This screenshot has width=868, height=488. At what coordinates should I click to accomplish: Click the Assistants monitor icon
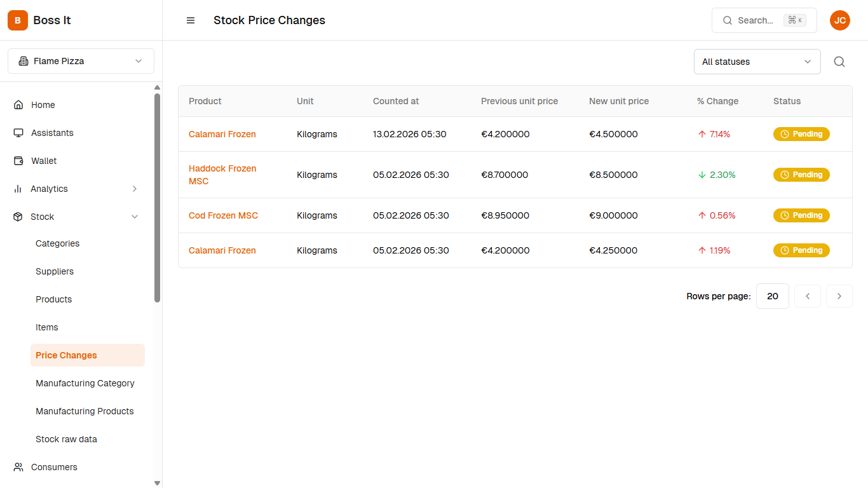pyautogui.click(x=18, y=133)
